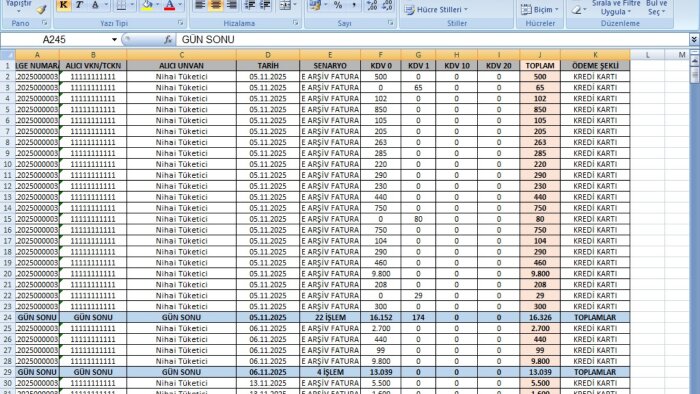The height and width of the screenshot is (394, 700).
Task: Open underline style dropdown arrow
Action: pos(106,5)
